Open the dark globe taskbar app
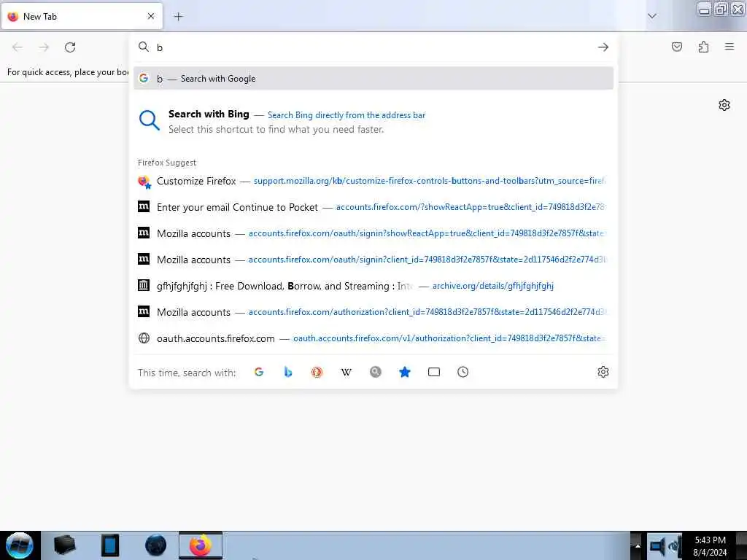This screenshot has height=560, width=747. (x=156, y=545)
